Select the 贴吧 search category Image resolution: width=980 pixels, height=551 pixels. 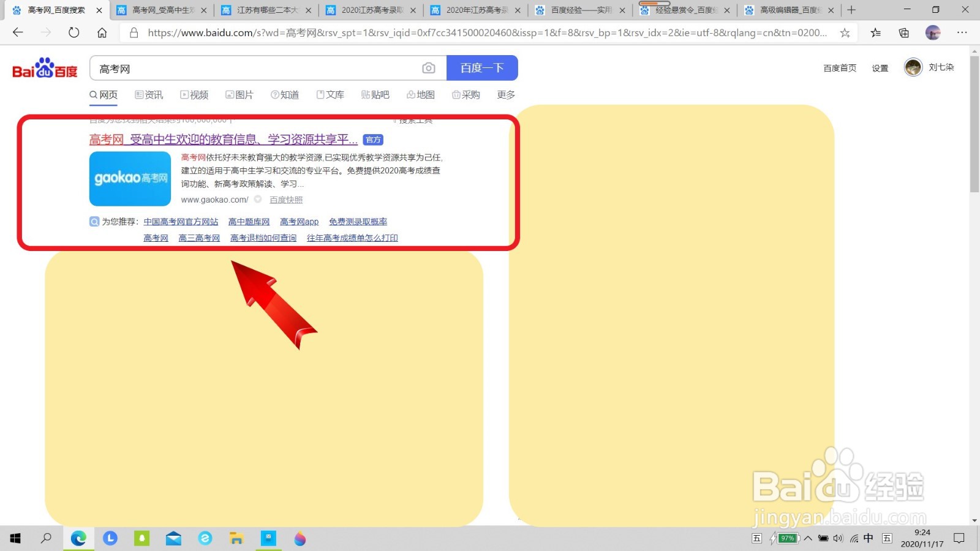click(x=375, y=95)
